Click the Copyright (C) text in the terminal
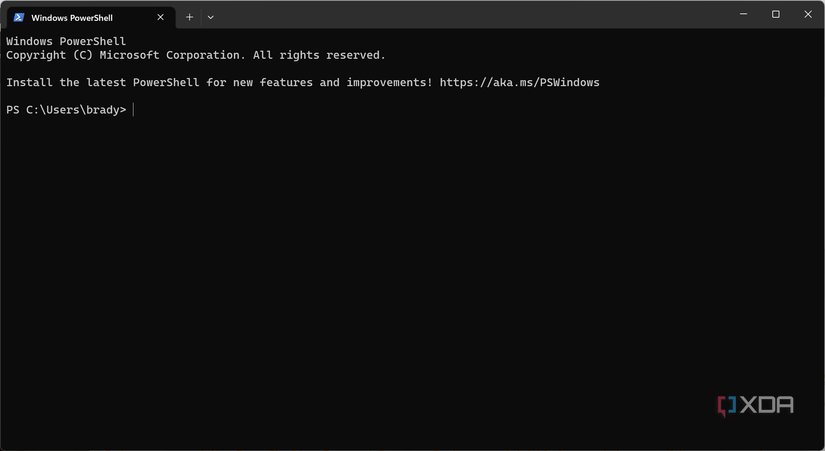This screenshot has height=451, width=825. (x=50, y=56)
